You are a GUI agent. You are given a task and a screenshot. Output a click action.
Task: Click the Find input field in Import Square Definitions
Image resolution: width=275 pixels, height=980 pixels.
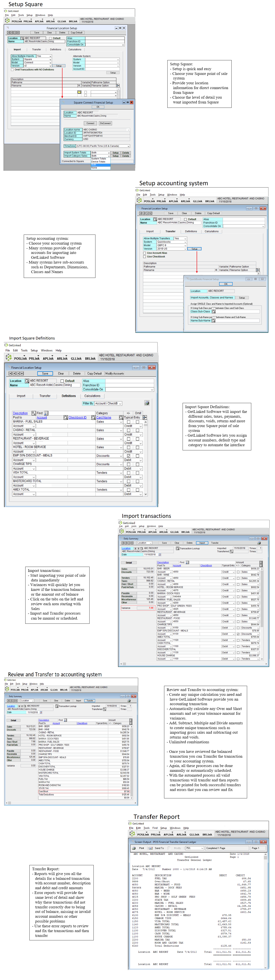[72, 413]
